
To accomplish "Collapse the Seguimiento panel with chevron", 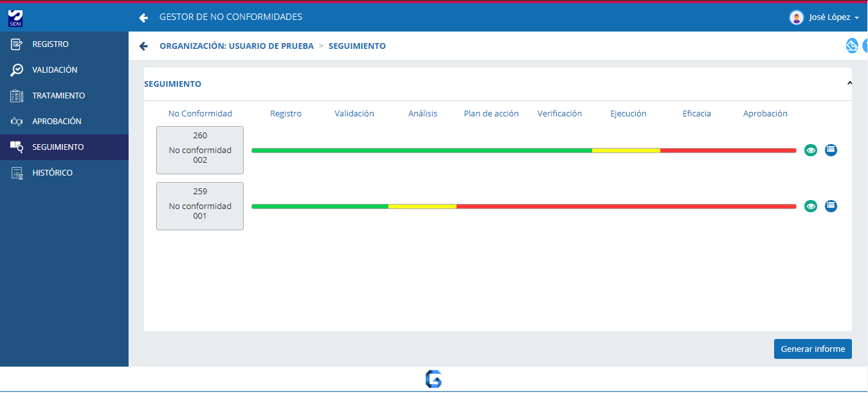I will pyautogui.click(x=849, y=84).
